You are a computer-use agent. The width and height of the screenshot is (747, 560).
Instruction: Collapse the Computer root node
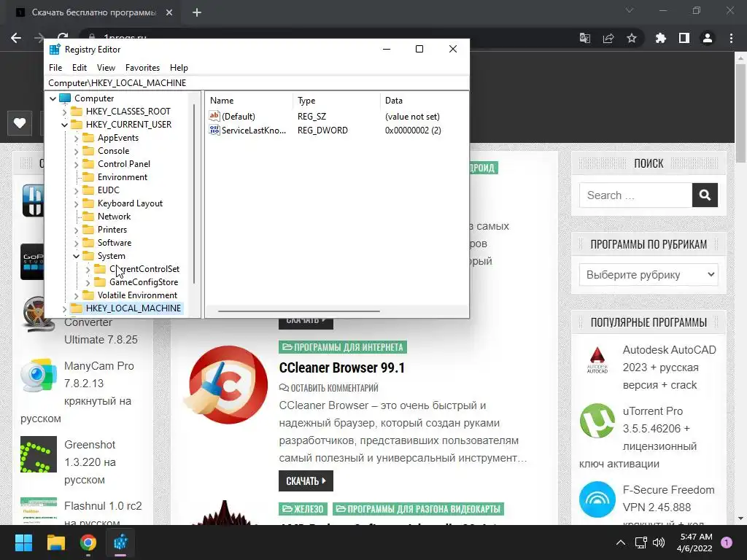tap(53, 98)
